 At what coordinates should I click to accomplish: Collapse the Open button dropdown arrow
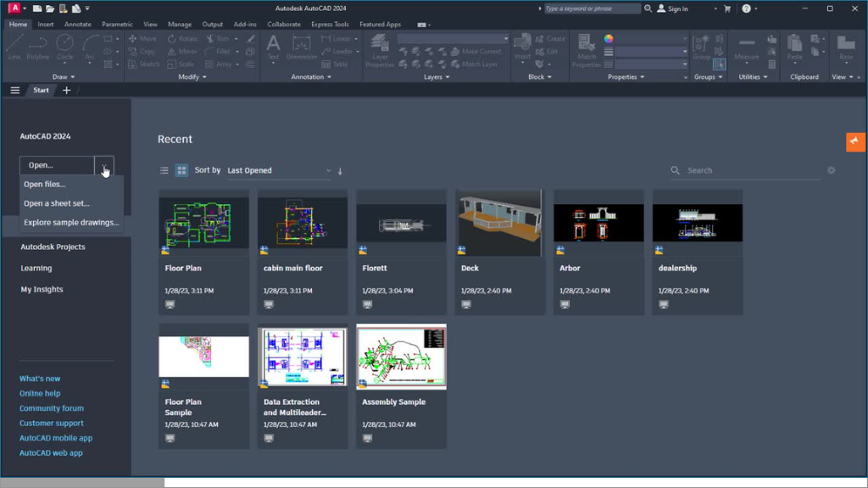click(104, 165)
